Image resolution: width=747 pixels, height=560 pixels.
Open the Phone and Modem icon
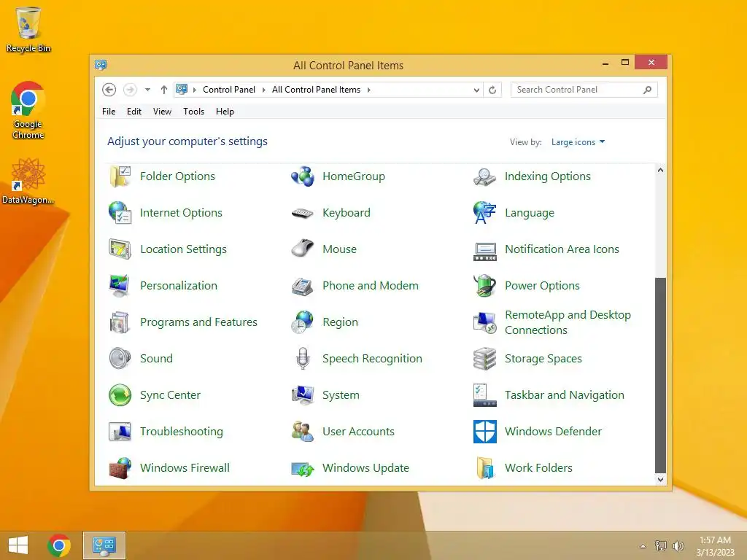(x=303, y=286)
